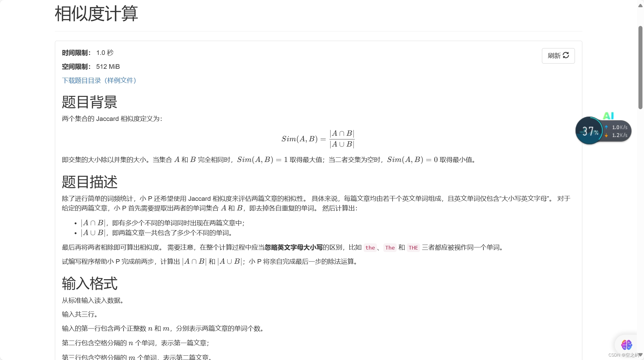Click the orange download speed arrow
This screenshot has width=644, height=360.
point(606,135)
